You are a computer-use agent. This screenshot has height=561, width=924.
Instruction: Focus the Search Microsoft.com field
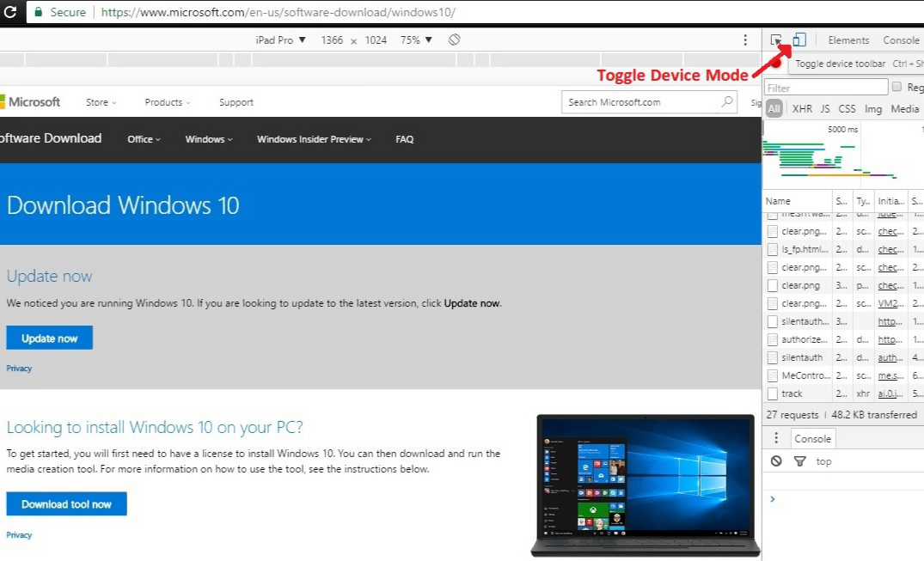tap(649, 102)
